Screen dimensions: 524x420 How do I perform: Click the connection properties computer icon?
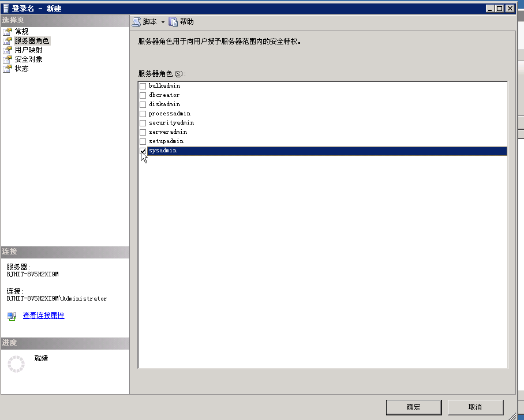pos(12,316)
